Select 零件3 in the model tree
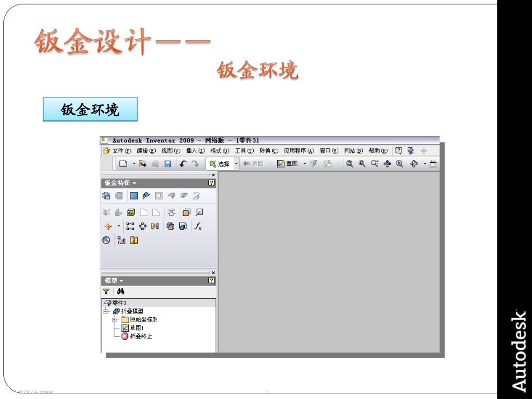Image resolution: width=532 pixels, height=399 pixels. click(119, 303)
